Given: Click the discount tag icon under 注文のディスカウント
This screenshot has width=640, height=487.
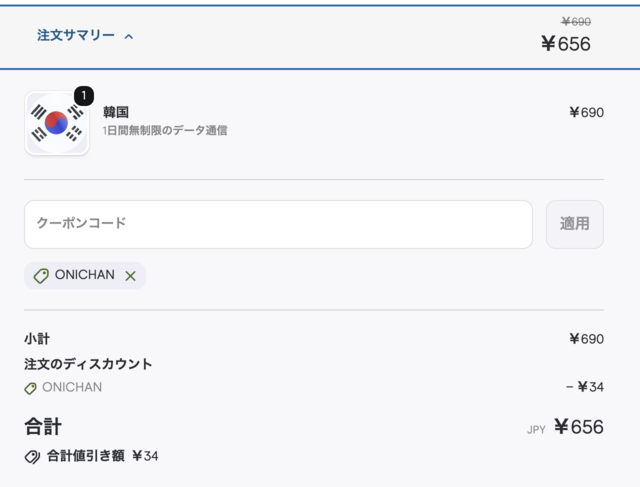Looking at the screenshot, I should pyautogui.click(x=31, y=388).
